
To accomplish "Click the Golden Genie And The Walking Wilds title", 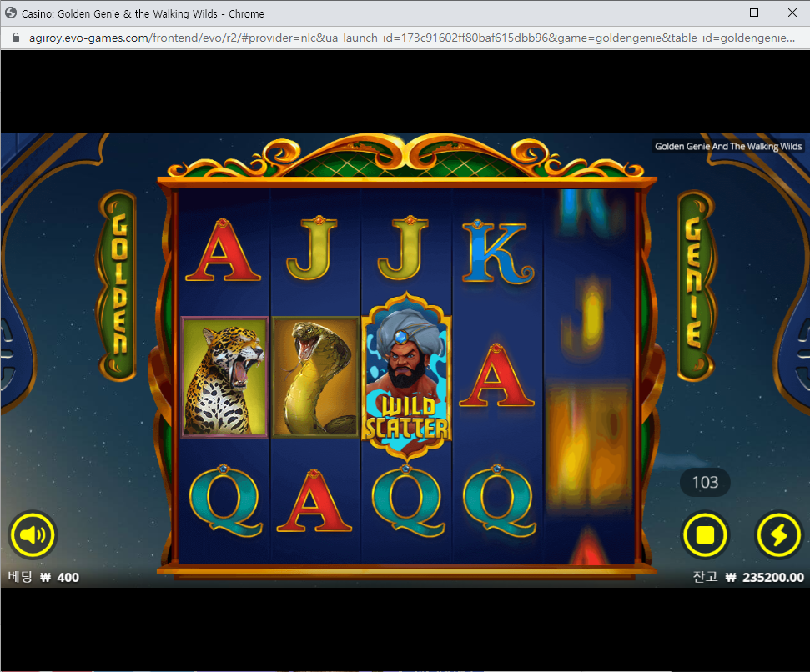I will coord(728,146).
